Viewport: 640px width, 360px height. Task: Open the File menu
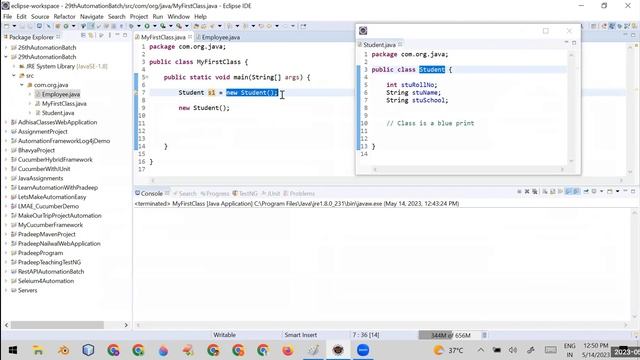click(x=7, y=16)
